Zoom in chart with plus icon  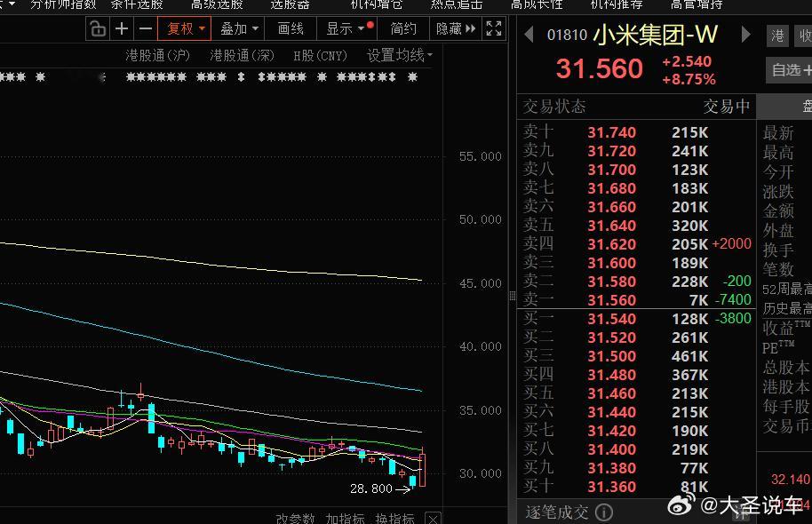(122, 28)
